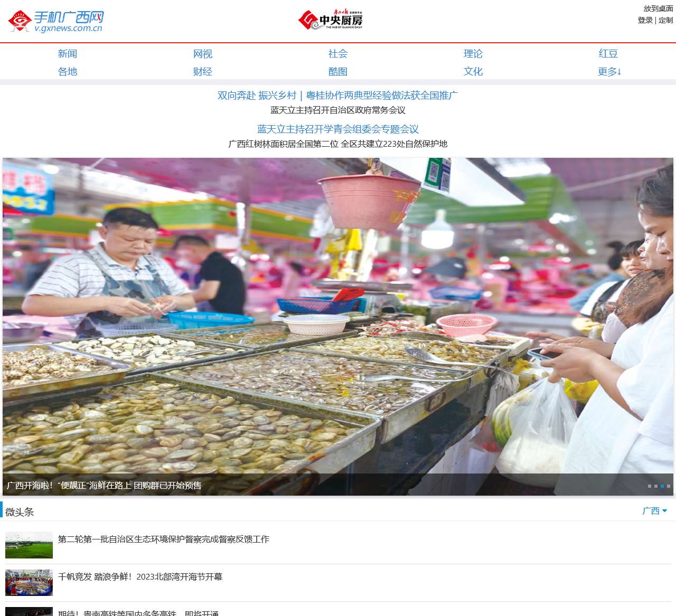The width and height of the screenshot is (676, 616).
Task: Expand the 更多 navigation dropdown
Action: pos(610,72)
